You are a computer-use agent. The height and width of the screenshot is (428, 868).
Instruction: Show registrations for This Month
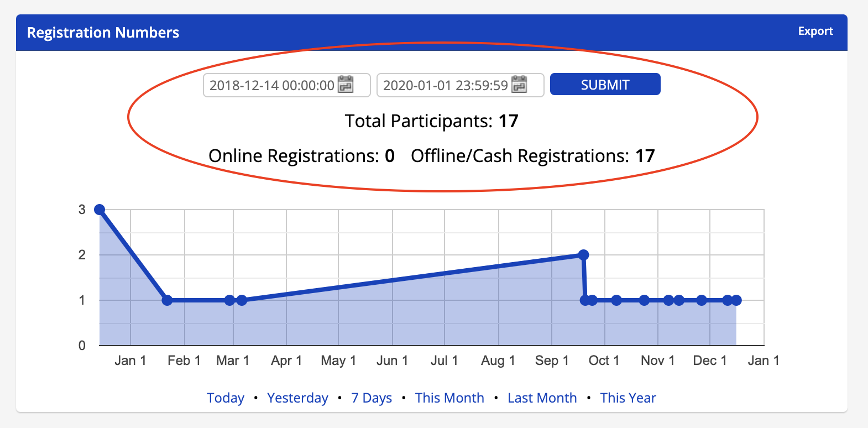(x=449, y=398)
